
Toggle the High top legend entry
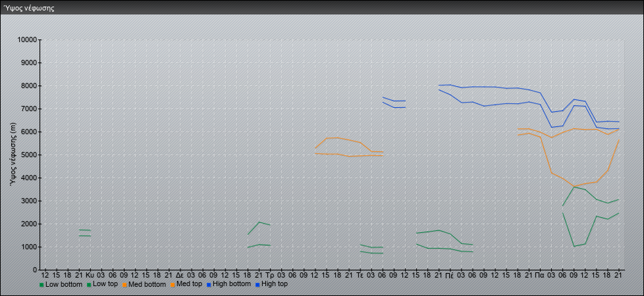coord(271,284)
